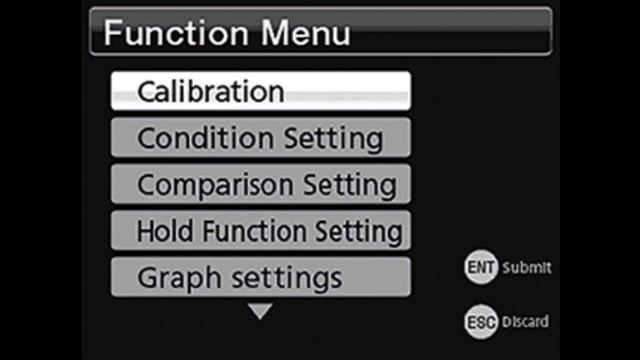Click the Graph settings row at list bottom
This screenshot has width=640, height=360.
coord(261,277)
